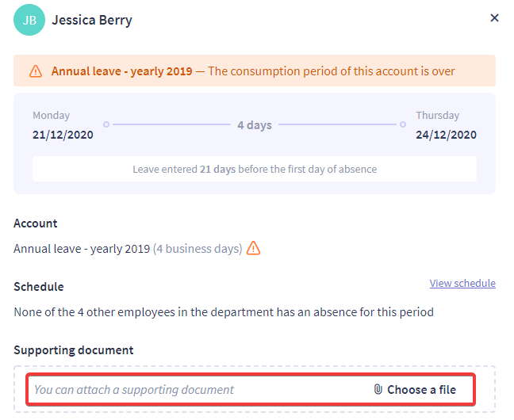514x420 pixels.
Task: Click the supporting document placeholder text
Action: coord(134,390)
